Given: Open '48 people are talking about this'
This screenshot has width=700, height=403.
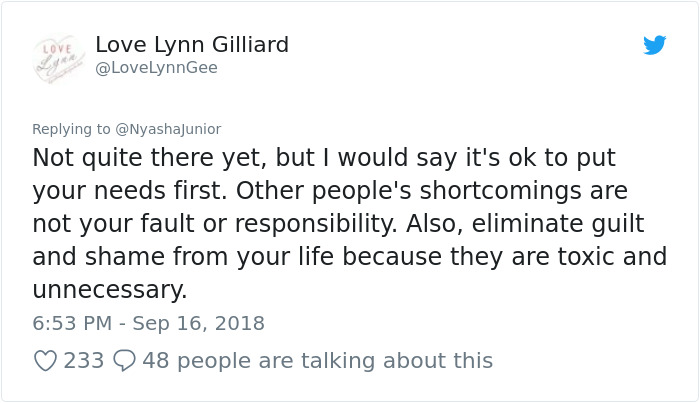Looking at the screenshot, I should coord(317,361).
